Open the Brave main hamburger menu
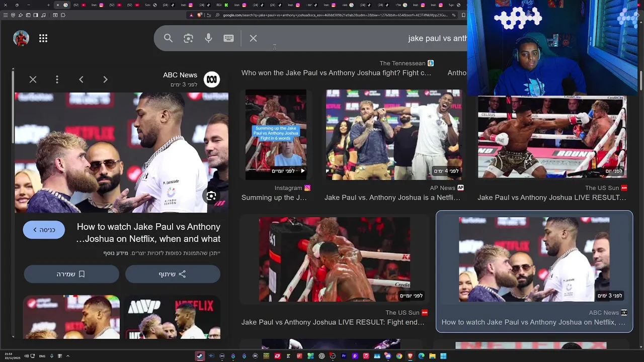This screenshot has width=644, height=362. (x=6, y=15)
